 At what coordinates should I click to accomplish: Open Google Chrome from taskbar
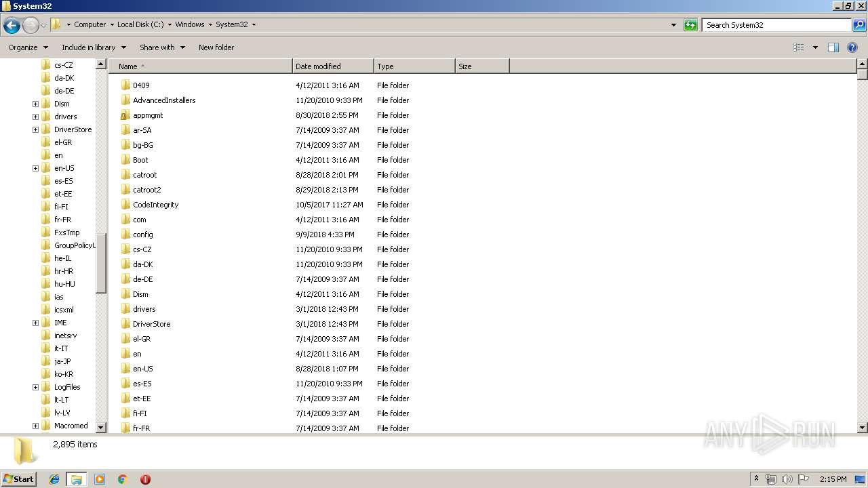tap(122, 479)
